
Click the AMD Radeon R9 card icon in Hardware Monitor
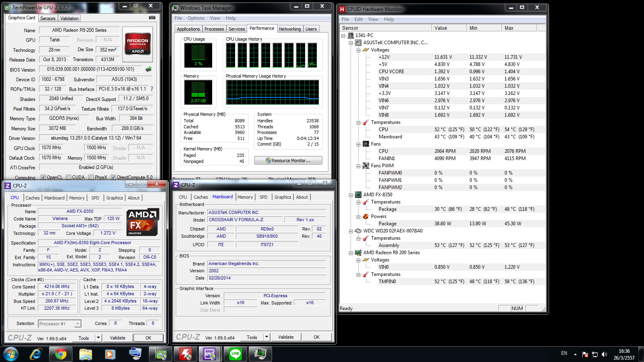pos(358,253)
